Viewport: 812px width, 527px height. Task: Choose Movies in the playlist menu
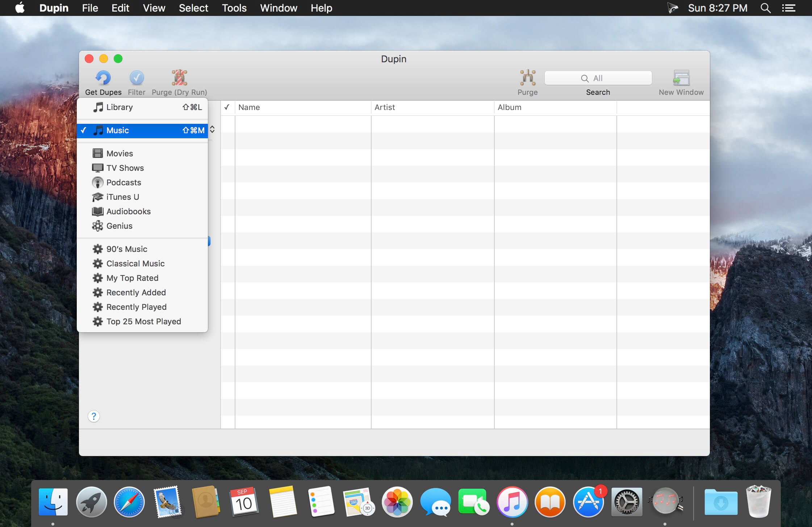click(x=142, y=153)
